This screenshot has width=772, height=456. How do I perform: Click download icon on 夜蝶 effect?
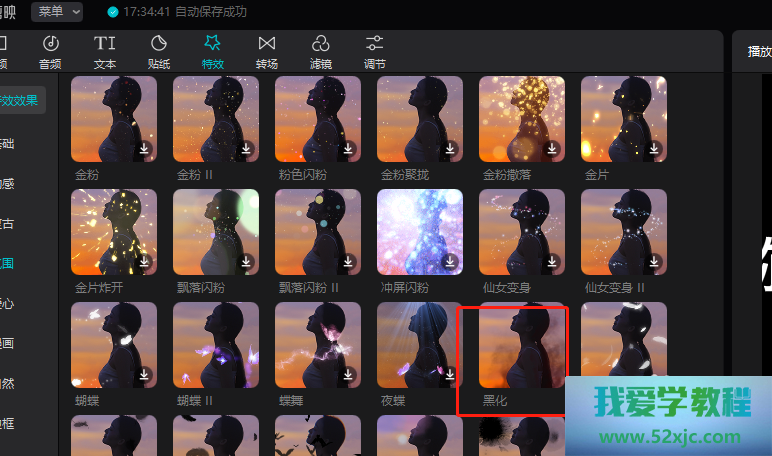pos(450,374)
